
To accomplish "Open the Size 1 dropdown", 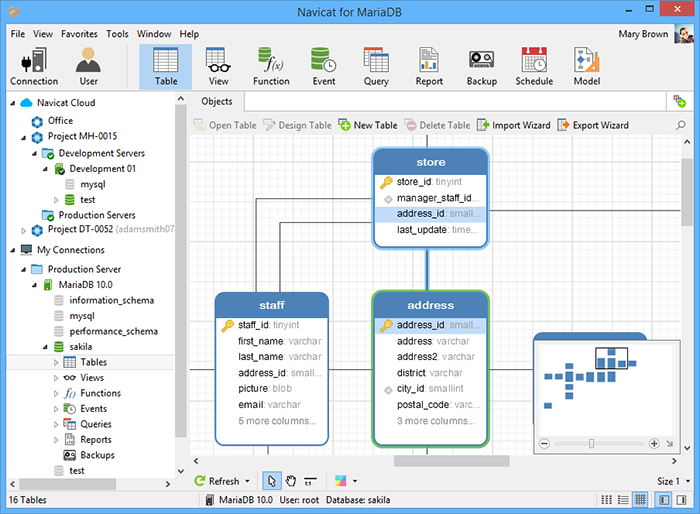I will tap(673, 481).
